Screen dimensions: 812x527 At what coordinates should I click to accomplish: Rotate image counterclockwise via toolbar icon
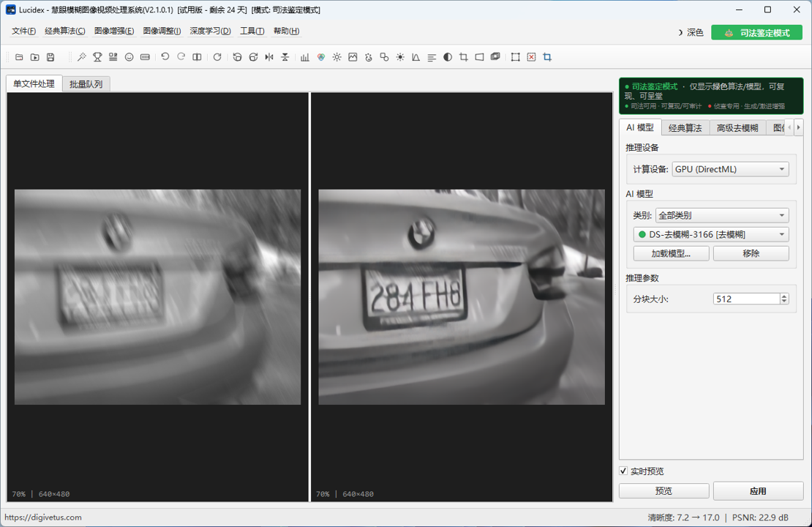click(x=237, y=57)
